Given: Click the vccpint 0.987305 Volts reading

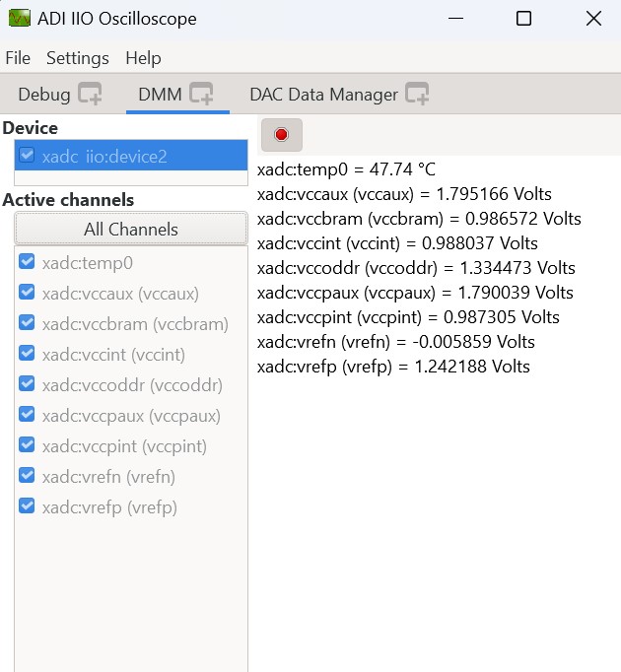Looking at the screenshot, I should coord(408,317).
